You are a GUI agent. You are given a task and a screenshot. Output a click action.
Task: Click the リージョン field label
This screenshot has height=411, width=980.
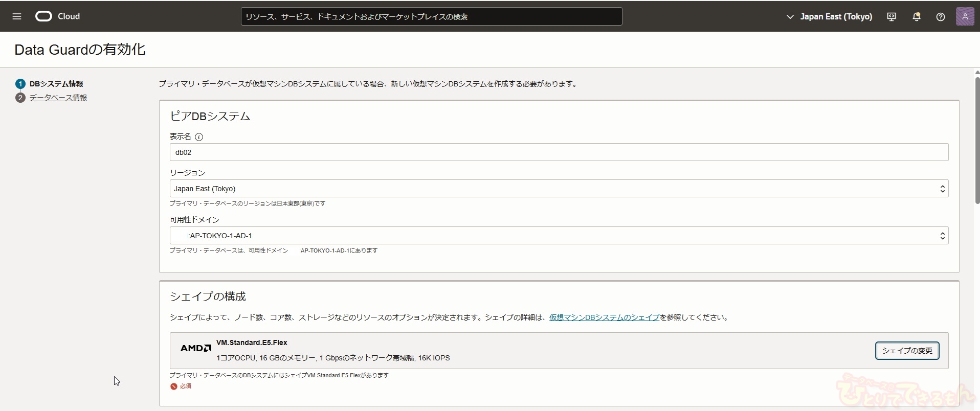[x=187, y=173]
